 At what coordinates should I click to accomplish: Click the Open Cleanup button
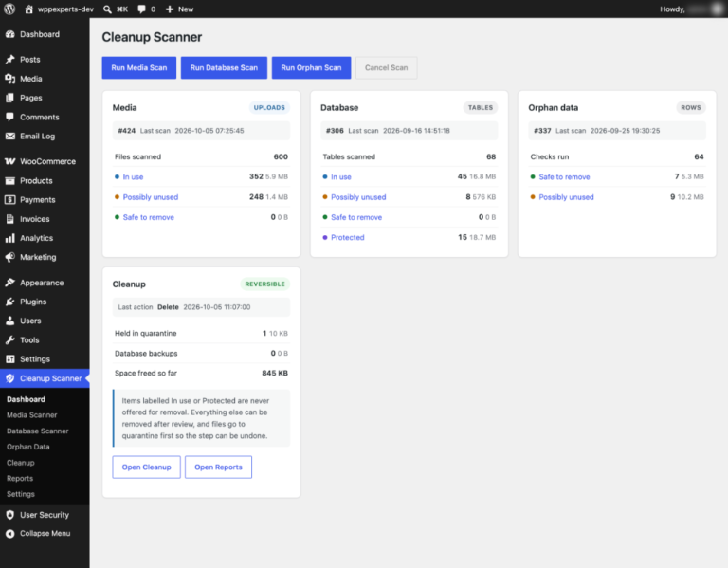(146, 467)
